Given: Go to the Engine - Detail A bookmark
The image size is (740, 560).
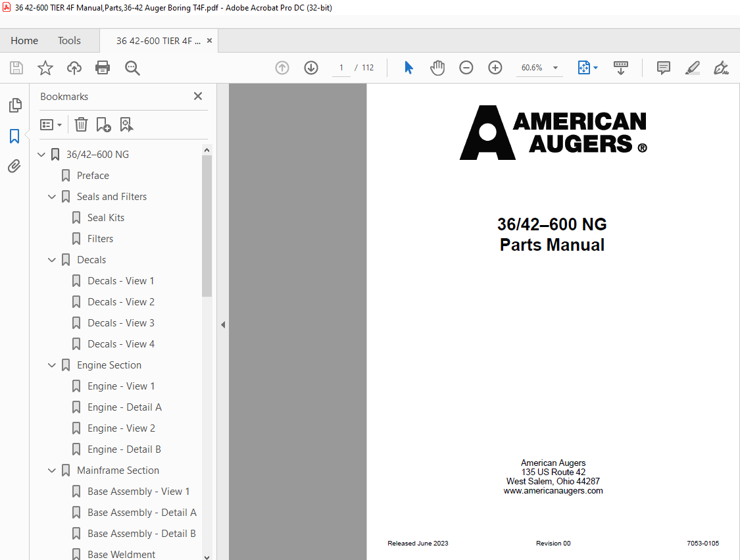Looking at the screenshot, I should (x=124, y=407).
